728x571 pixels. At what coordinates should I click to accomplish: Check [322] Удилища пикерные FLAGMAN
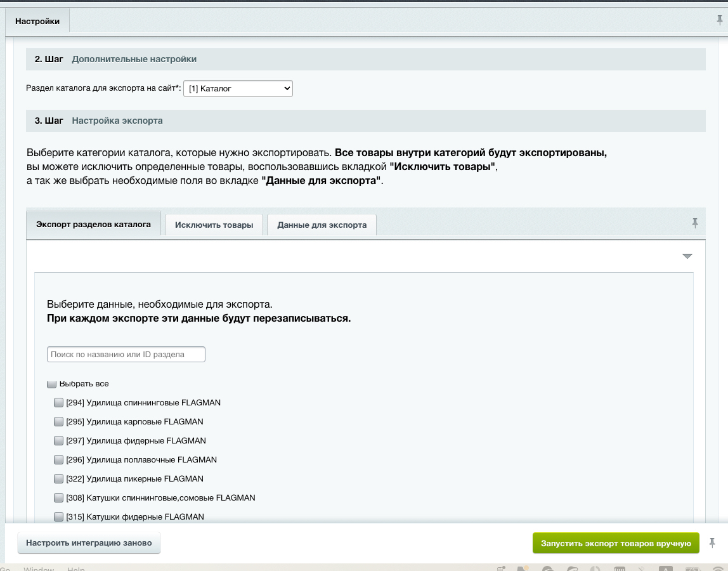coord(58,478)
